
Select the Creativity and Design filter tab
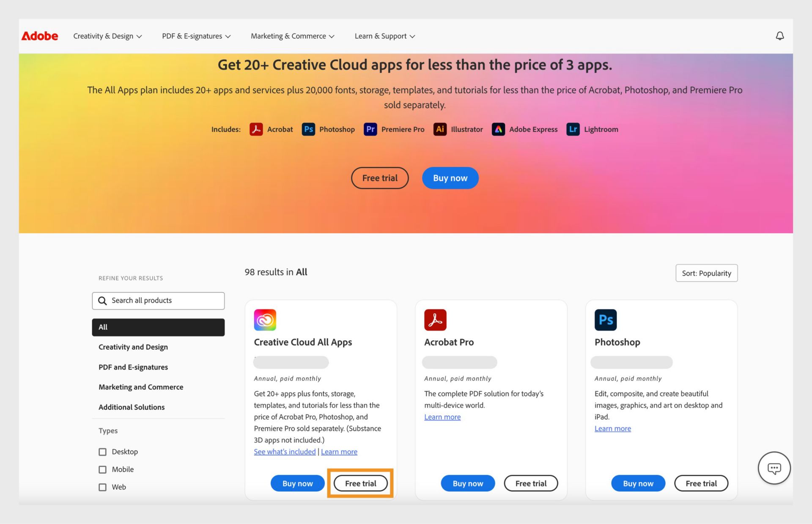coord(133,347)
